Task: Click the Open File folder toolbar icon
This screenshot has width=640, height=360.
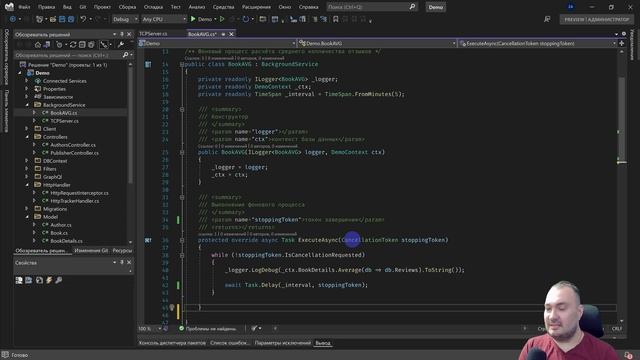Action: point(53,19)
